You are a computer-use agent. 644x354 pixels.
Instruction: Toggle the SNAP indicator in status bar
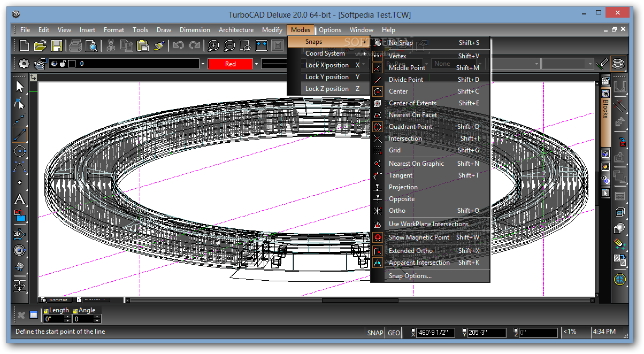tap(375, 333)
